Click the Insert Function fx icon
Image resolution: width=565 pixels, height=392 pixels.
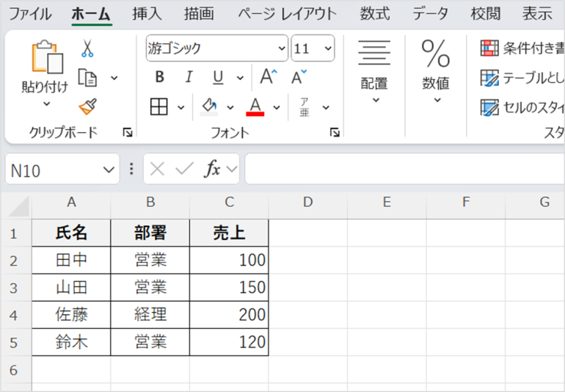[213, 170]
